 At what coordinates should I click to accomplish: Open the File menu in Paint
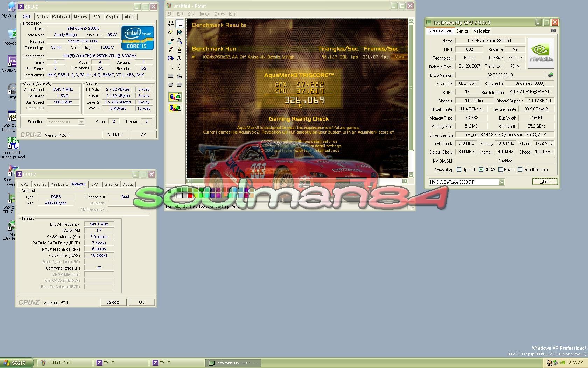pyautogui.click(x=170, y=14)
